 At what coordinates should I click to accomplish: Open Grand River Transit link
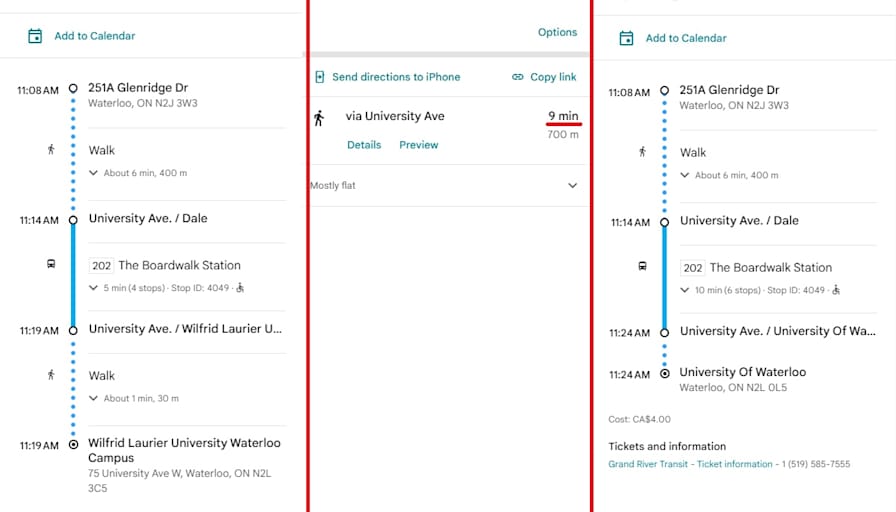pos(648,464)
